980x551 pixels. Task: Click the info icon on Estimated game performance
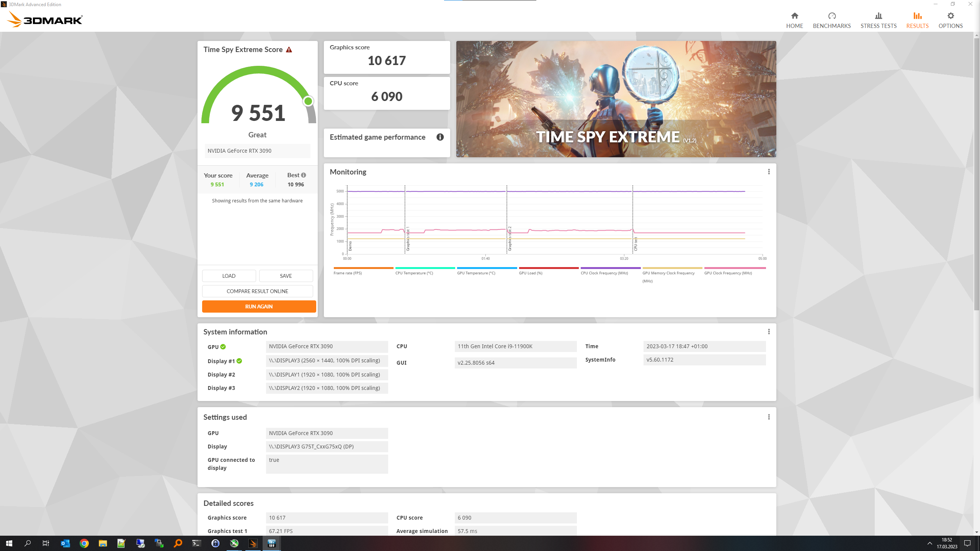[x=440, y=137]
